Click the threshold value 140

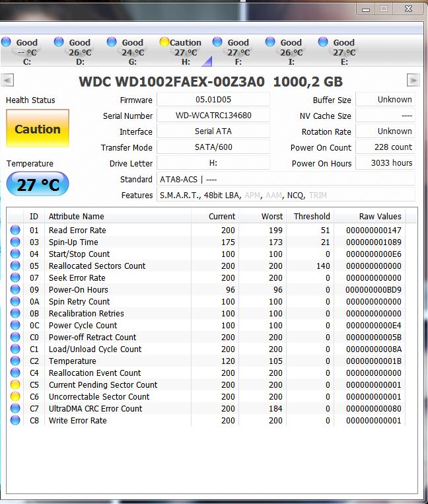323,266
